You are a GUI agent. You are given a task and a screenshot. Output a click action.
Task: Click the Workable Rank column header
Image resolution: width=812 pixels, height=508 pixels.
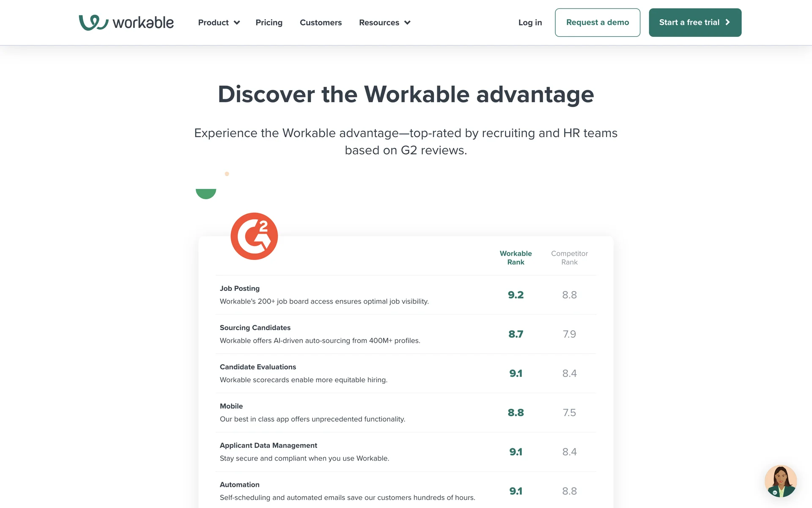coord(516,257)
